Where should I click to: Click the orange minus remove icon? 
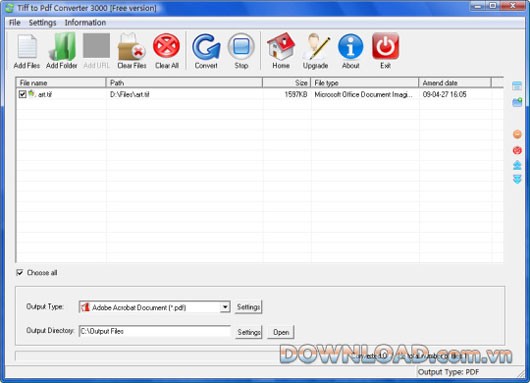(517, 134)
